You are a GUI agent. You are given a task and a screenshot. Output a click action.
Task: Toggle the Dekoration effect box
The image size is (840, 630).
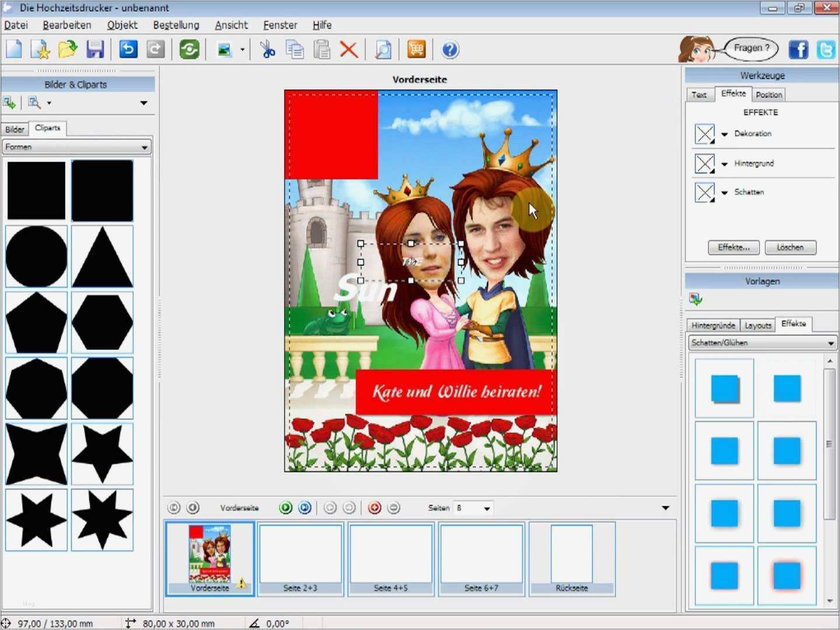(x=705, y=134)
